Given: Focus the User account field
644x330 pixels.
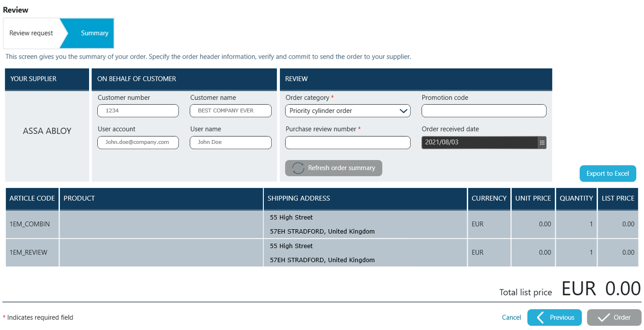Looking at the screenshot, I should (x=138, y=142).
